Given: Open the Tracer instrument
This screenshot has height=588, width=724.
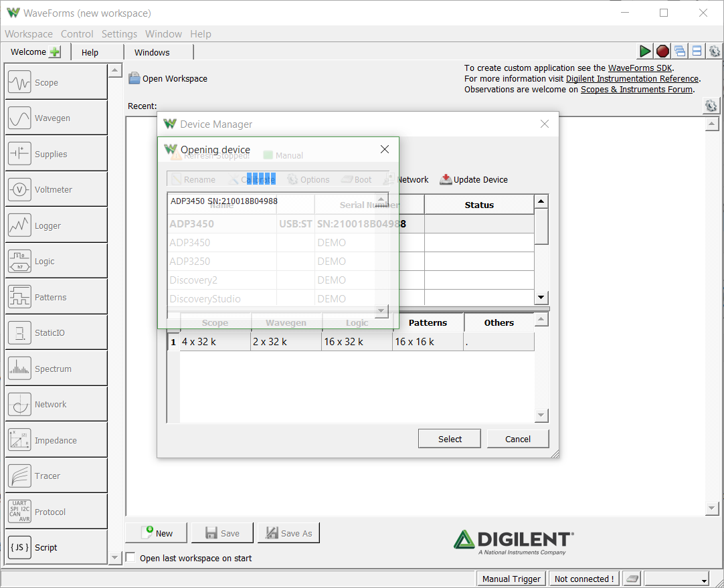Looking at the screenshot, I should pos(56,476).
